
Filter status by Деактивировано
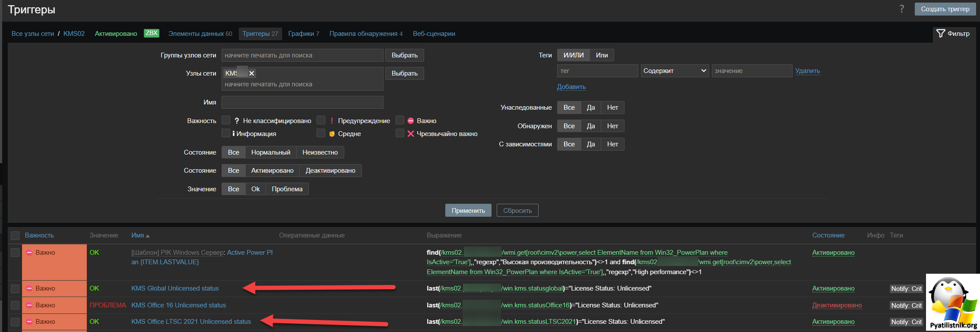pyautogui.click(x=330, y=171)
